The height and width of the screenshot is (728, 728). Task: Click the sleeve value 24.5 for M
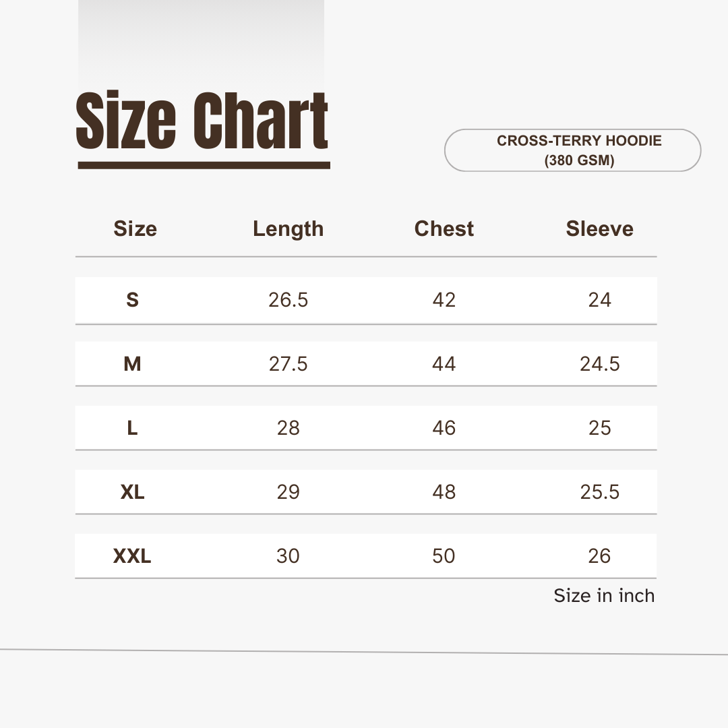click(599, 364)
